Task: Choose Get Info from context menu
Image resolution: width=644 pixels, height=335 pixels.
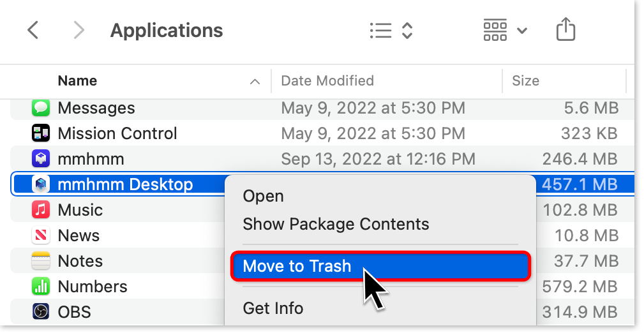Action: [273, 308]
